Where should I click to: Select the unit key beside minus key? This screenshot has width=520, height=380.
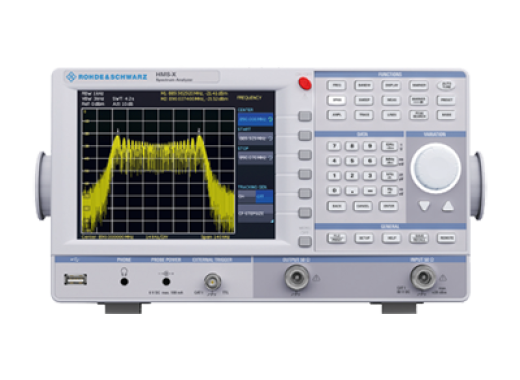[389, 191]
